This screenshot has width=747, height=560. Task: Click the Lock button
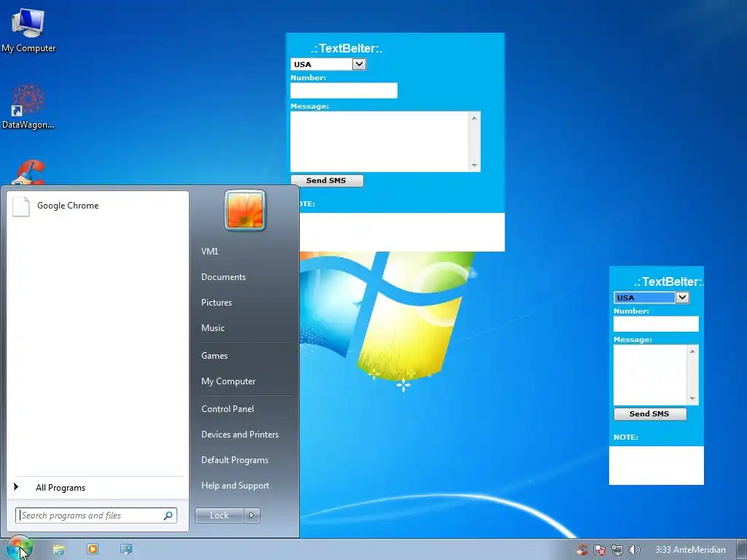tap(219, 516)
